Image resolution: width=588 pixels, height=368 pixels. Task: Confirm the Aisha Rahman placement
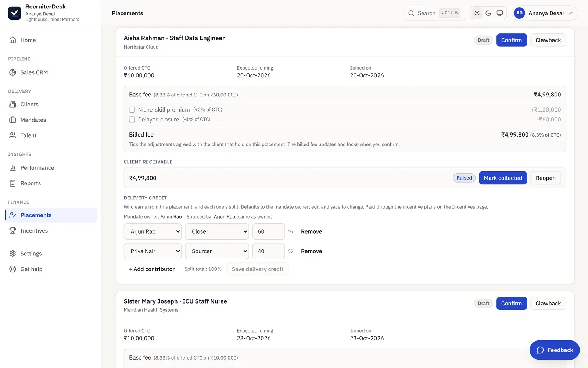tap(512, 40)
